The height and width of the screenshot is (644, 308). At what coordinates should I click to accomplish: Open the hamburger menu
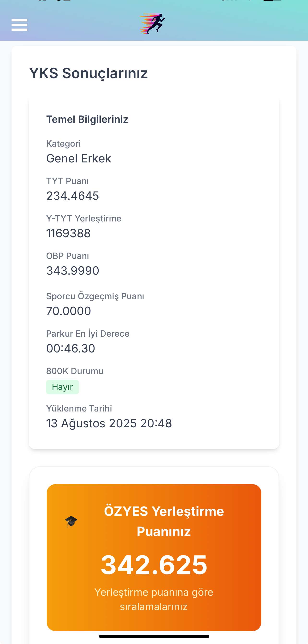point(19,25)
